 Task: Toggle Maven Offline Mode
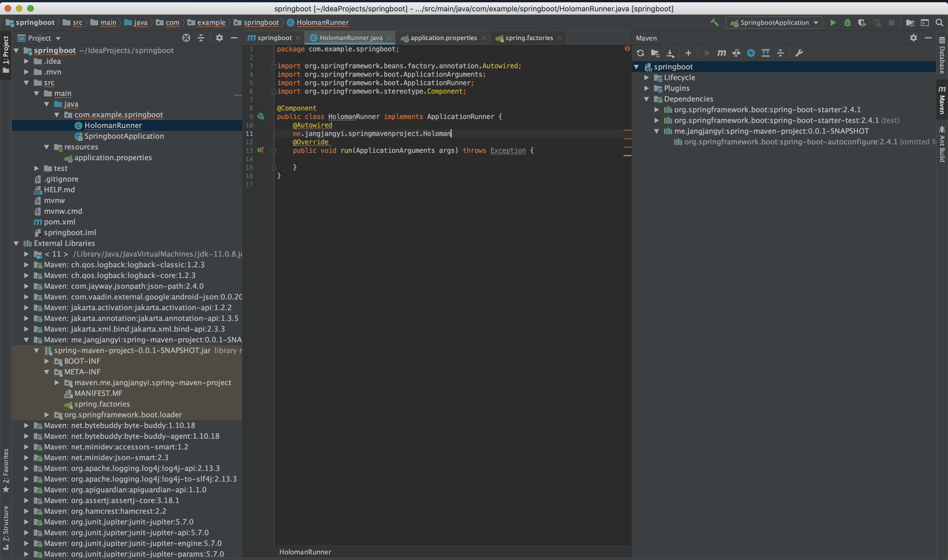pyautogui.click(x=736, y=53)
